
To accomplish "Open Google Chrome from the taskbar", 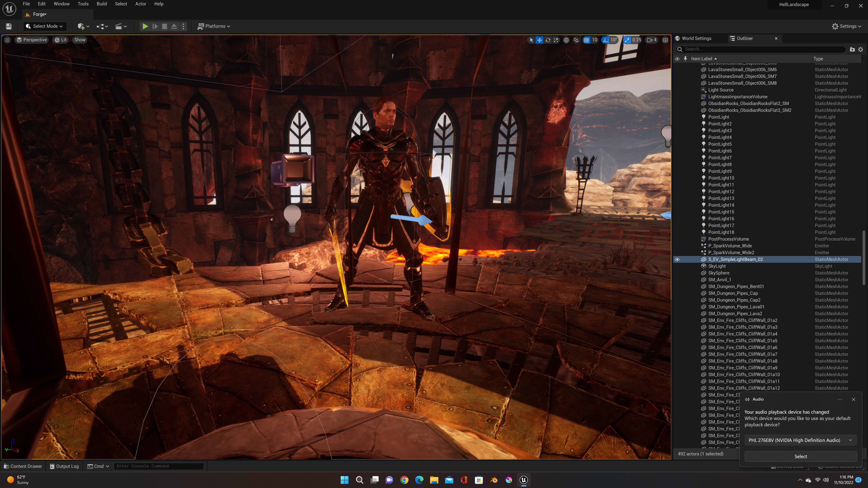I will 404,480.
